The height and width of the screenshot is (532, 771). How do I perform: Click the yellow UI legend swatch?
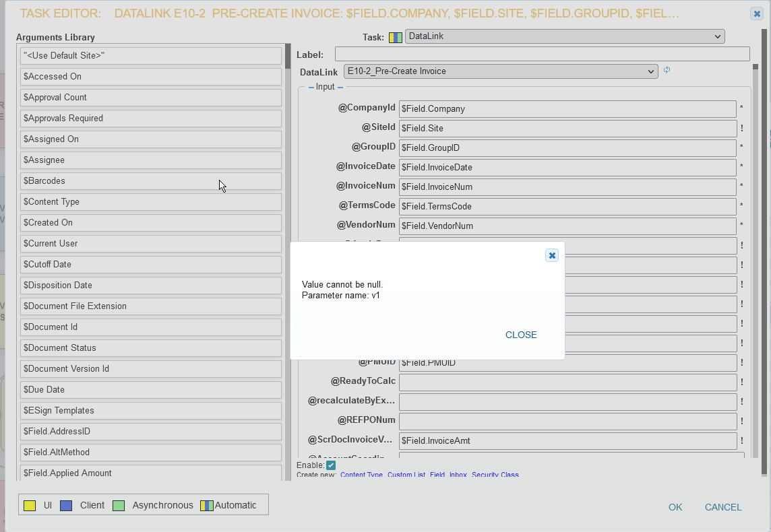30,506
